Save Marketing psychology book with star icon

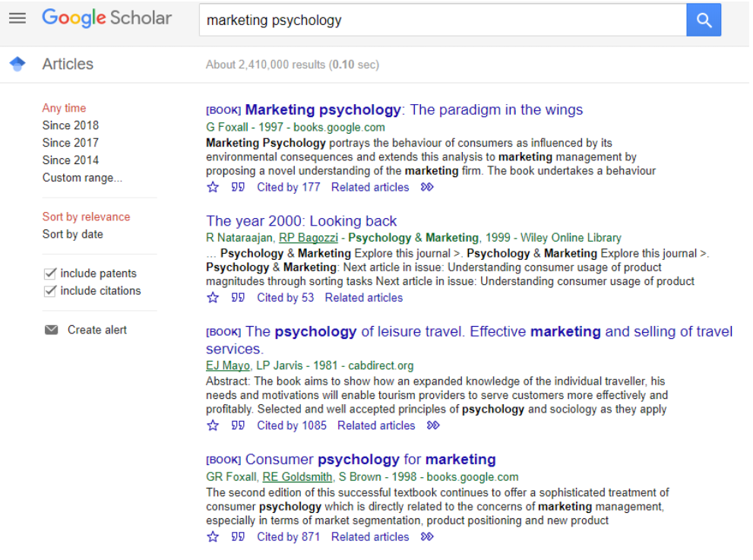point(213,188)
